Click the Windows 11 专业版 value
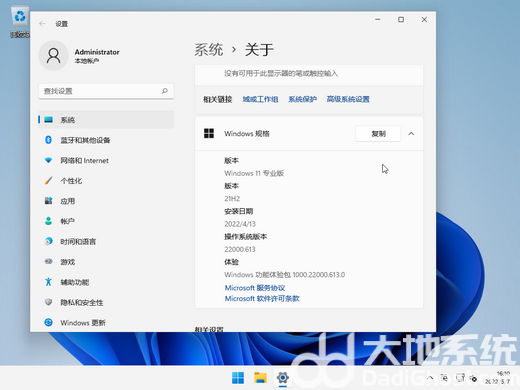The width and height of the screenshot is (520, 390). click(254, 173)
